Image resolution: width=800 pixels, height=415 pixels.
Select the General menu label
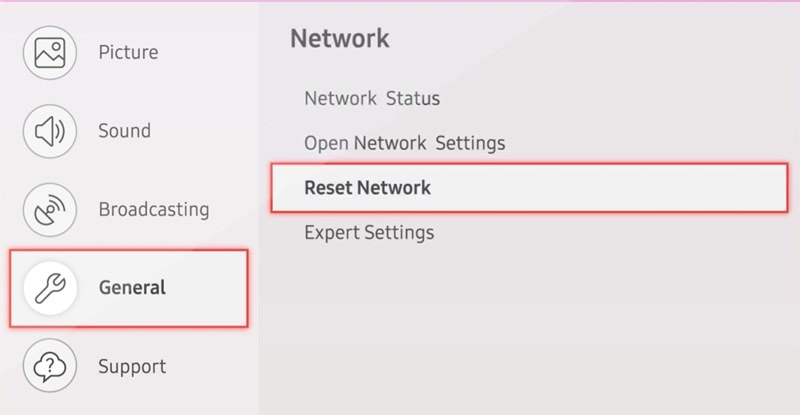tap(133, 287)
